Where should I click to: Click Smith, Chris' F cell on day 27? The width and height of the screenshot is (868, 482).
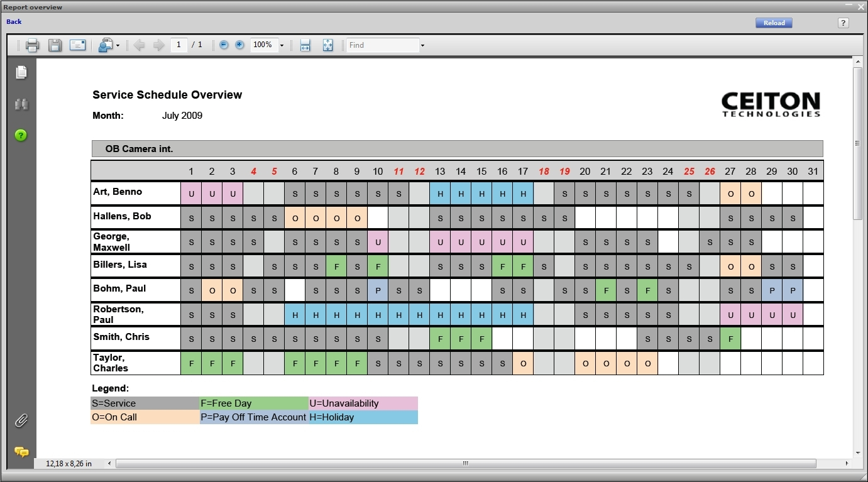tap(730, 339)
